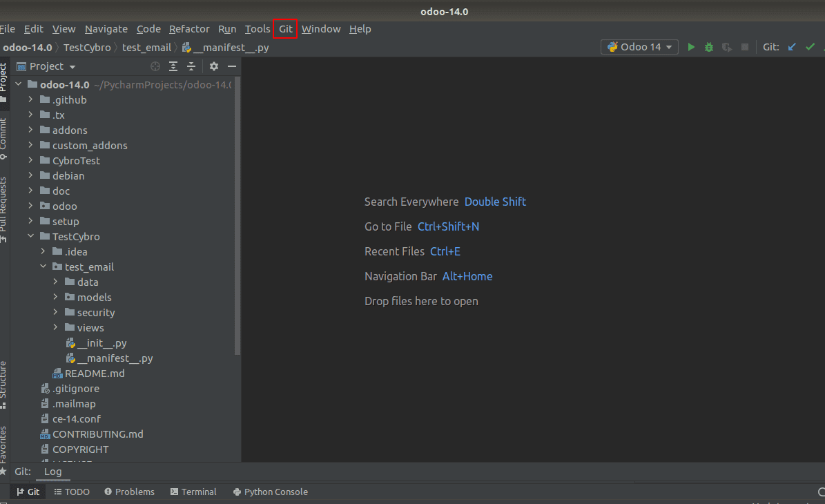This screenshot has width=825, height=504.
Task: Collapse all nodes in the Project panel
Action: pos(191,66)
